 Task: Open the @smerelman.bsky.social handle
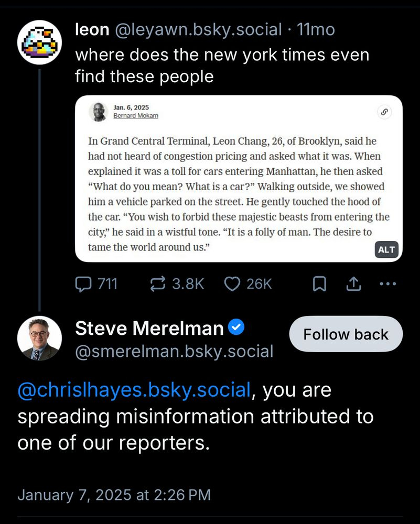click(x=174, y=351)
